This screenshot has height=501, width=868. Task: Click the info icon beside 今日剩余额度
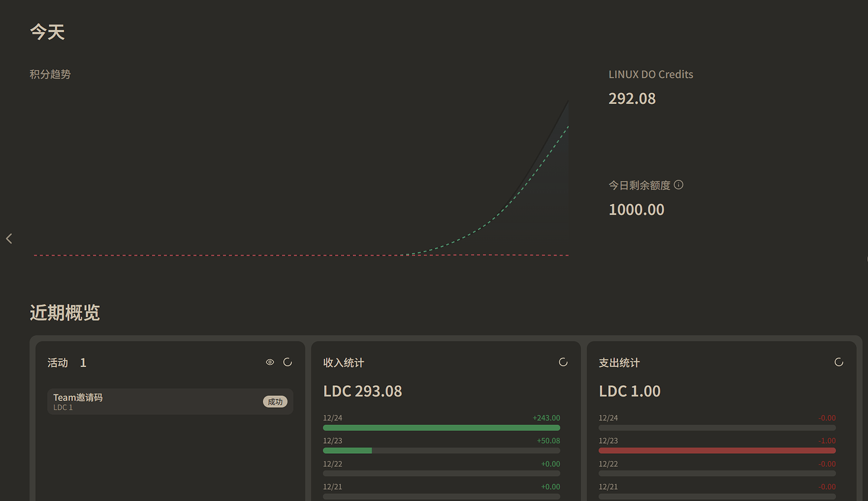click(679, 185)
